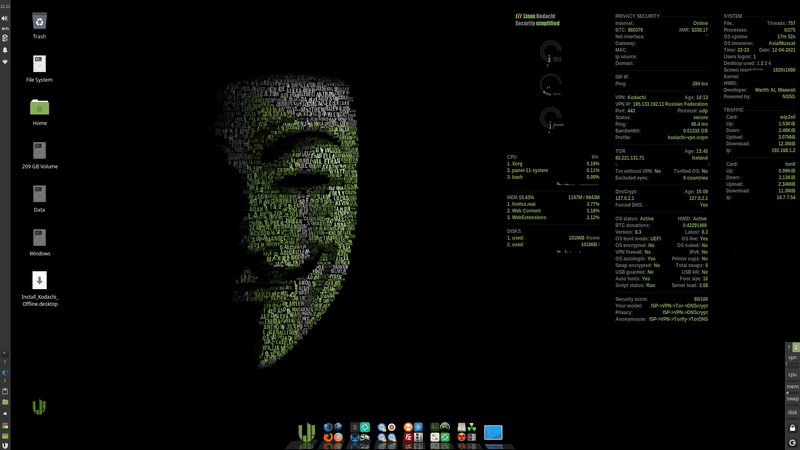Click the notification bell icon

5,50
